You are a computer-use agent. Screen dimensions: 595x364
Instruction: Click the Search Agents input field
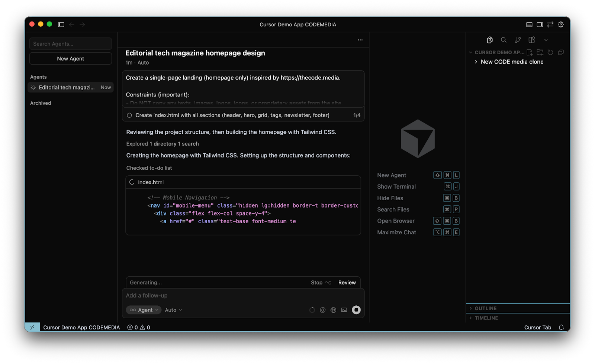(71, 44)
